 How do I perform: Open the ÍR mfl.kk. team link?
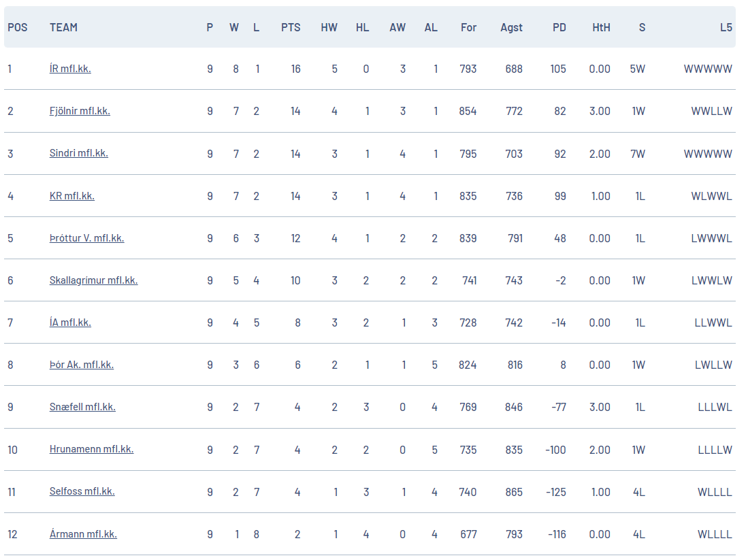pos(70,69)
